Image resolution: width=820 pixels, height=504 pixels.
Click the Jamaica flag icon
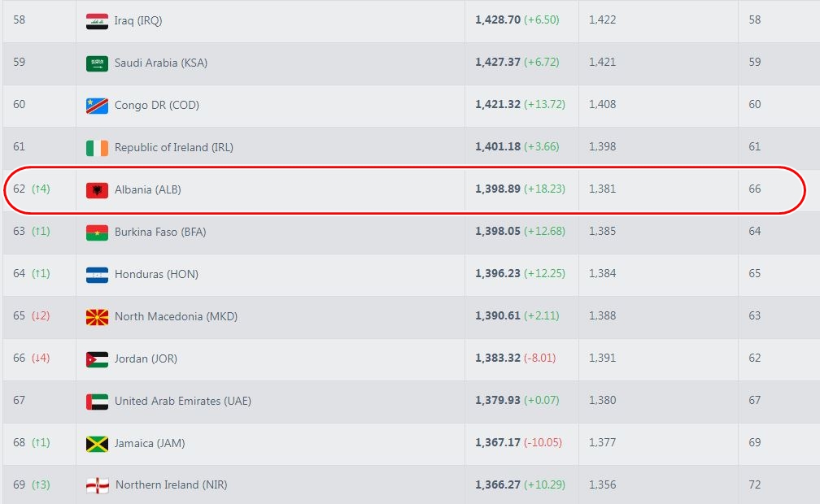coord(97,444)
